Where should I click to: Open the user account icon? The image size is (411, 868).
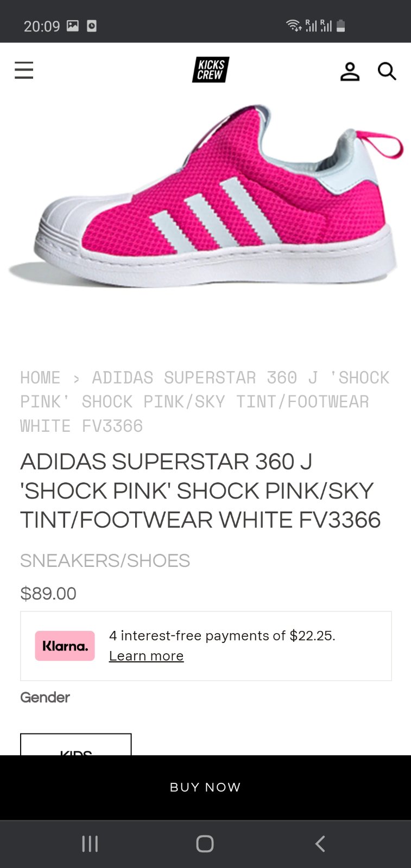click(350, 71)
